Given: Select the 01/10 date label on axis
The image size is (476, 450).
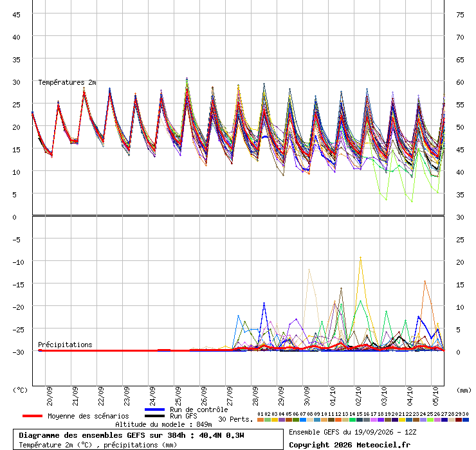Looking at the screenshot, I should (333, 396).
